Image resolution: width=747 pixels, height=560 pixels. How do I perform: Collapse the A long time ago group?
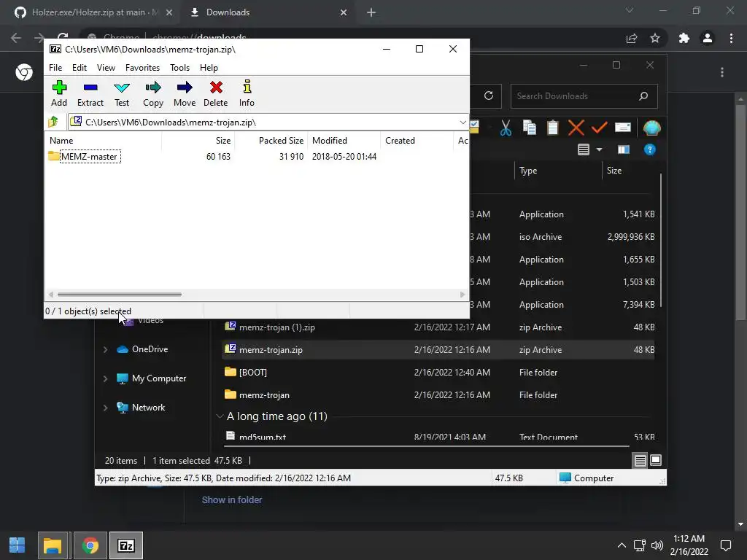[220, 416]
